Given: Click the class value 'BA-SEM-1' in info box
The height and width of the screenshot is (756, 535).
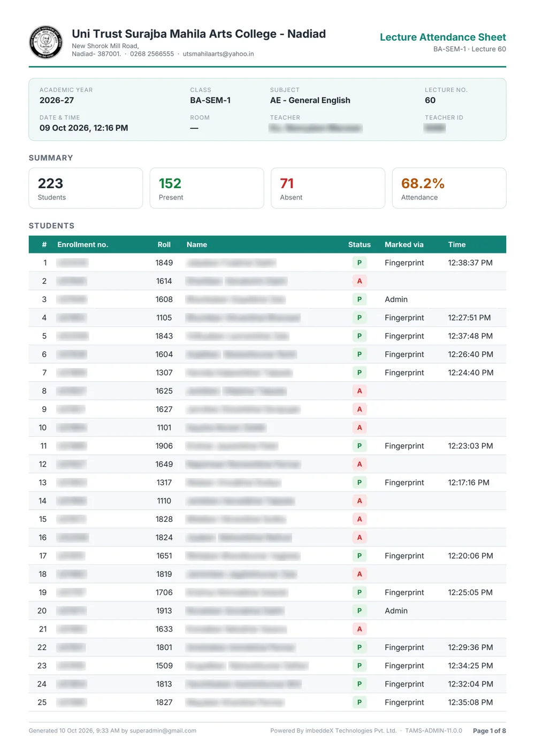Looking at the screenshot, I should (210, 100).
